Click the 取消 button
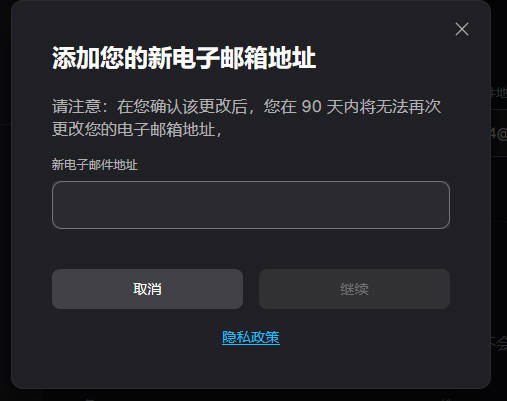This screenshot has height=401, width=507. click(x=147, y=289)
